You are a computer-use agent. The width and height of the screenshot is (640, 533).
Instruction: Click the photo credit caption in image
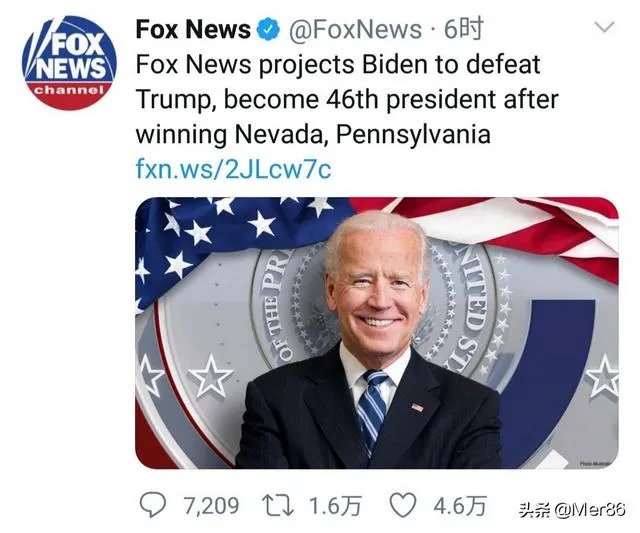click(596, 463)
